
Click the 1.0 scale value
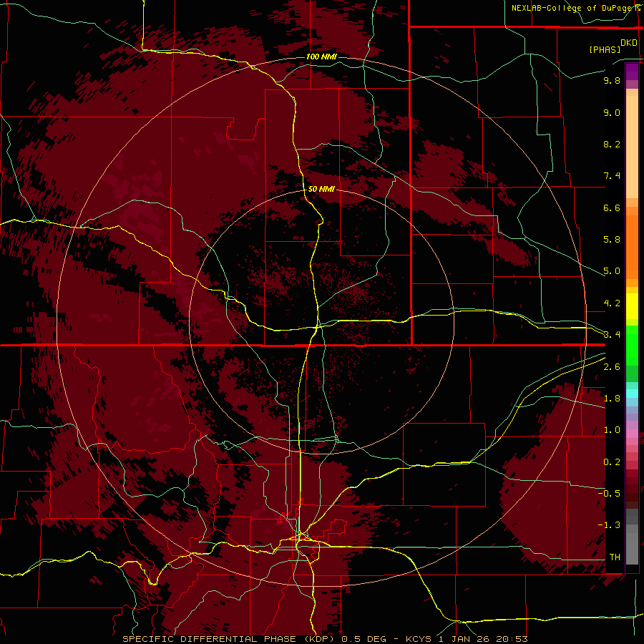(612, 430)
